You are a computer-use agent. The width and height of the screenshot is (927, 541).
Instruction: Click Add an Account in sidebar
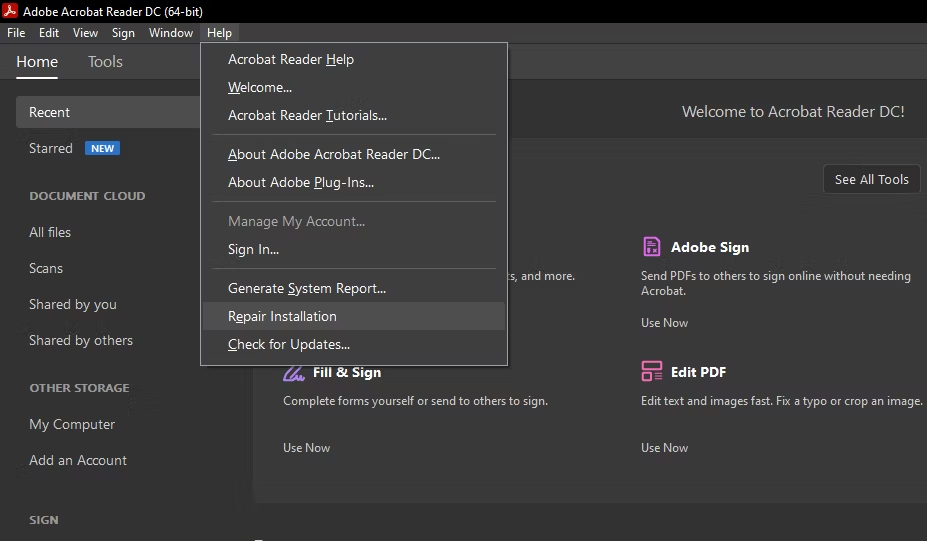pos(78,460)
